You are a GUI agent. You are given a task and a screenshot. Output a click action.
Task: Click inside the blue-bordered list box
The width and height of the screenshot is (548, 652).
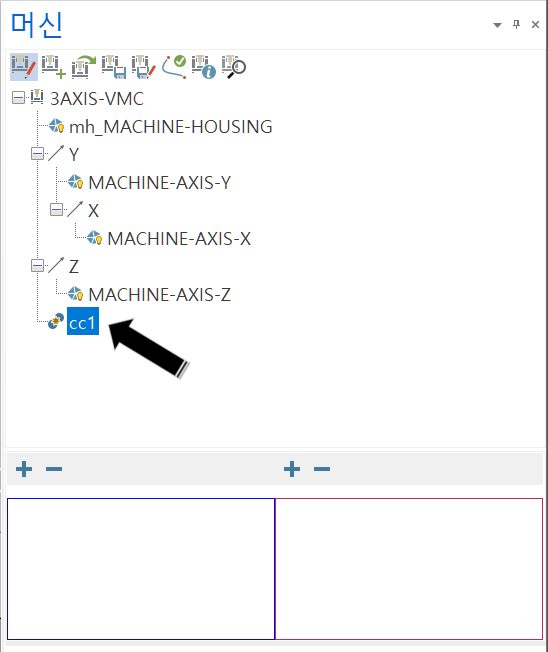coord(141,569)
